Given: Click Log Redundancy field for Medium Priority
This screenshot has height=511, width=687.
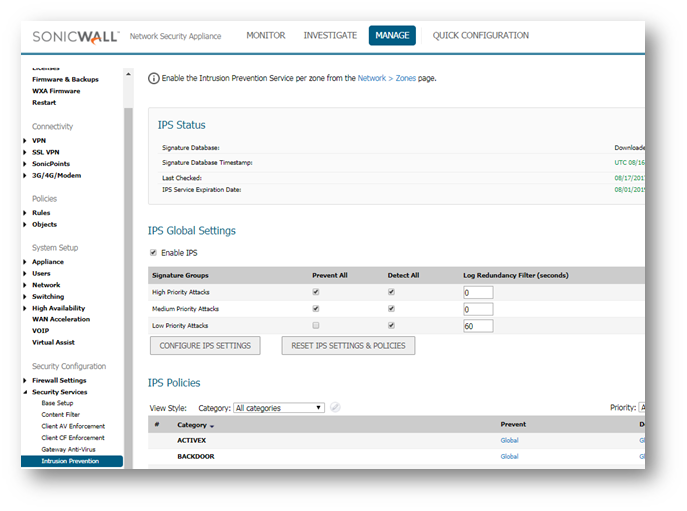Looking at the screenshot, I should pyautogui.click(x=478, y=309).
